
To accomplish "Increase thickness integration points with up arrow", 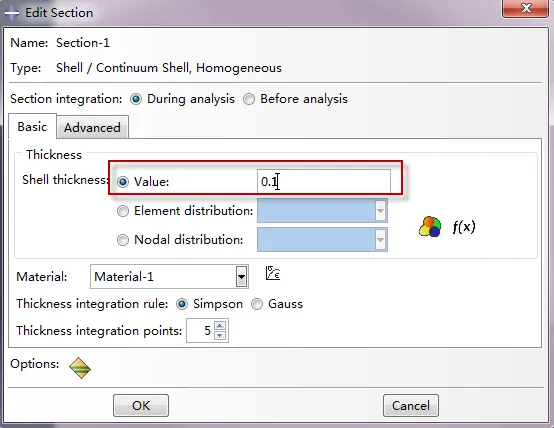I will coord(220,326).
